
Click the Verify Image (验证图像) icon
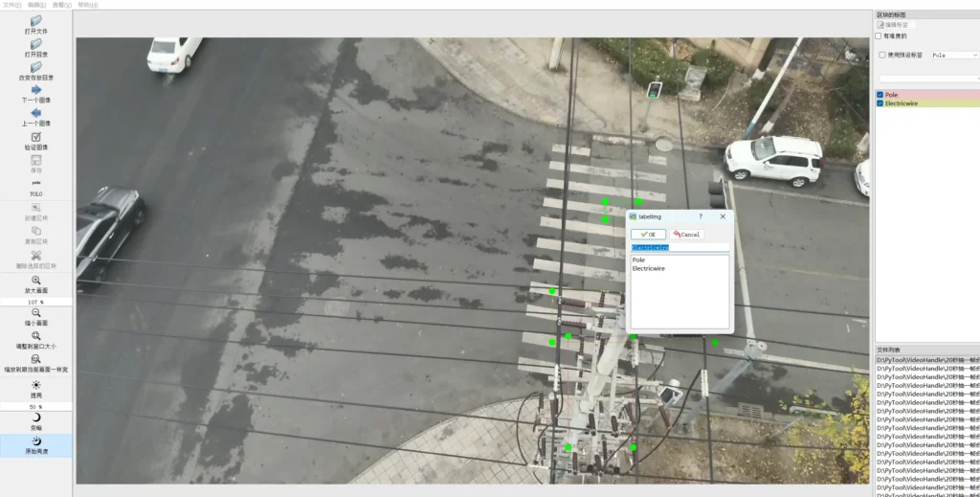coord(36,137)
